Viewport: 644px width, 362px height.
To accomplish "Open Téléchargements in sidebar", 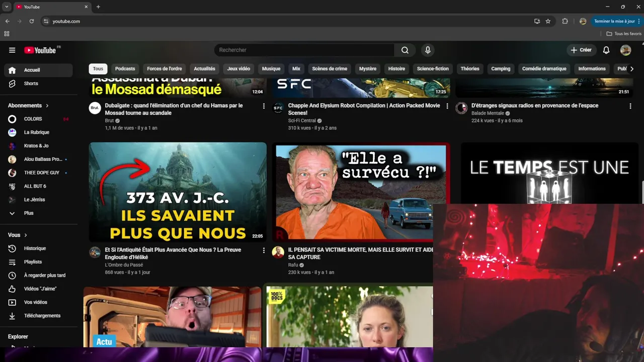I will click(x=38, y=316).
